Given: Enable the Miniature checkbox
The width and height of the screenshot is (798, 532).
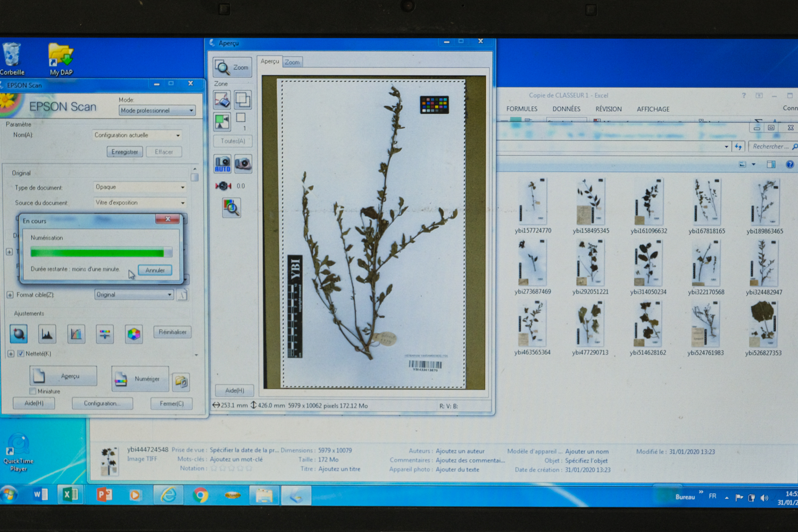Looking at the screenshot, I should 33,391.
